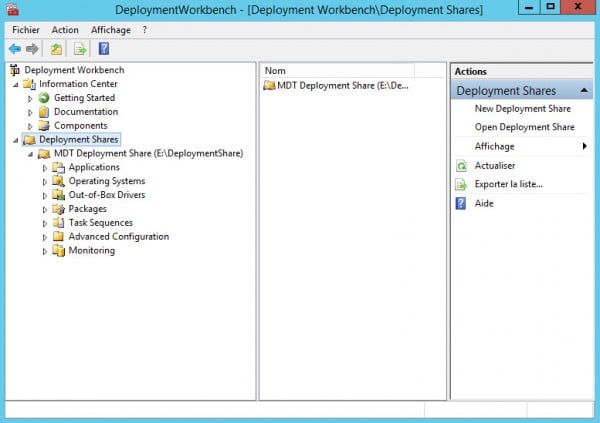Collapse the Deployment Shares node
The image size is (600, 423).
pos(16,140)
